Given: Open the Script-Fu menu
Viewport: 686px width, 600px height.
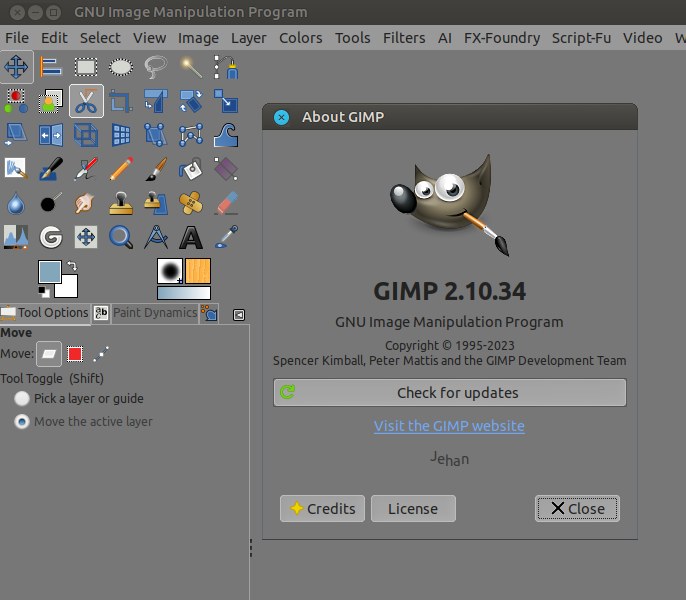Looking at the screenshot, I should [x=581, y=38].
